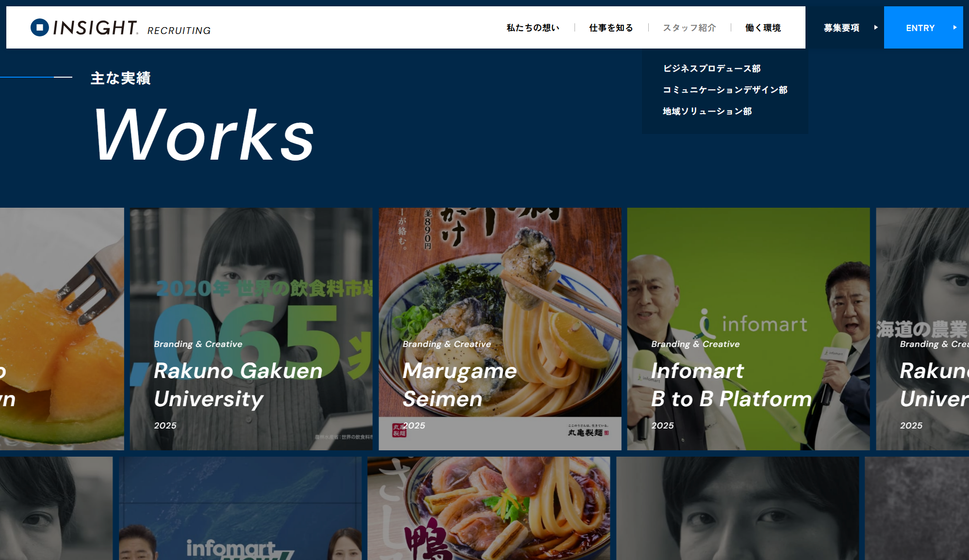The height and width of the screenshot is (560, 969).
Task: Open the Marugame Seimen work card
Action: click(x=500, y=329)
